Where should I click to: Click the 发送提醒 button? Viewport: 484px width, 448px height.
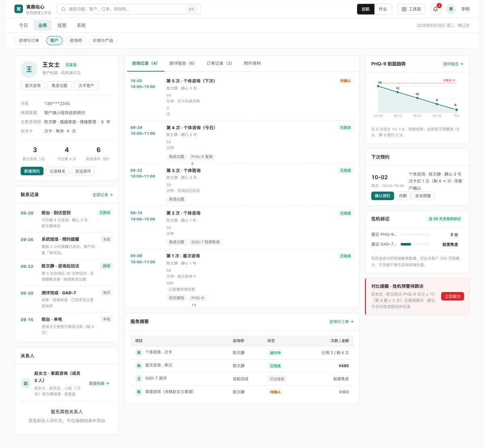point(423,196)
